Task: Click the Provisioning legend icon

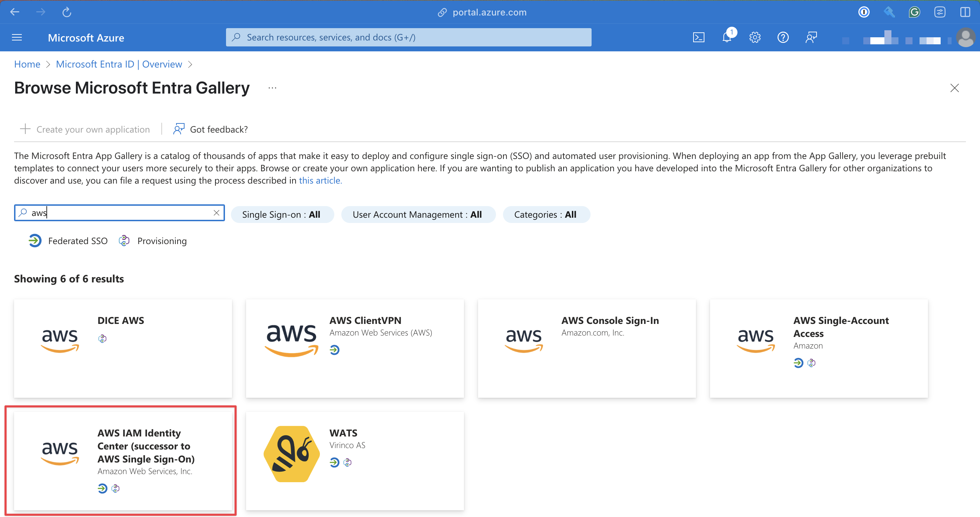Action: pos(124,241)
